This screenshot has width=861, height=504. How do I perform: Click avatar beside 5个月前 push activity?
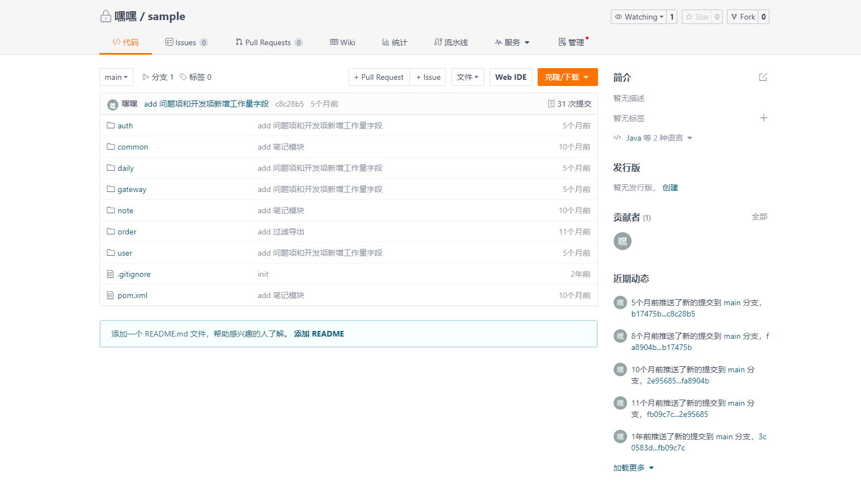[x=620, y=303]
